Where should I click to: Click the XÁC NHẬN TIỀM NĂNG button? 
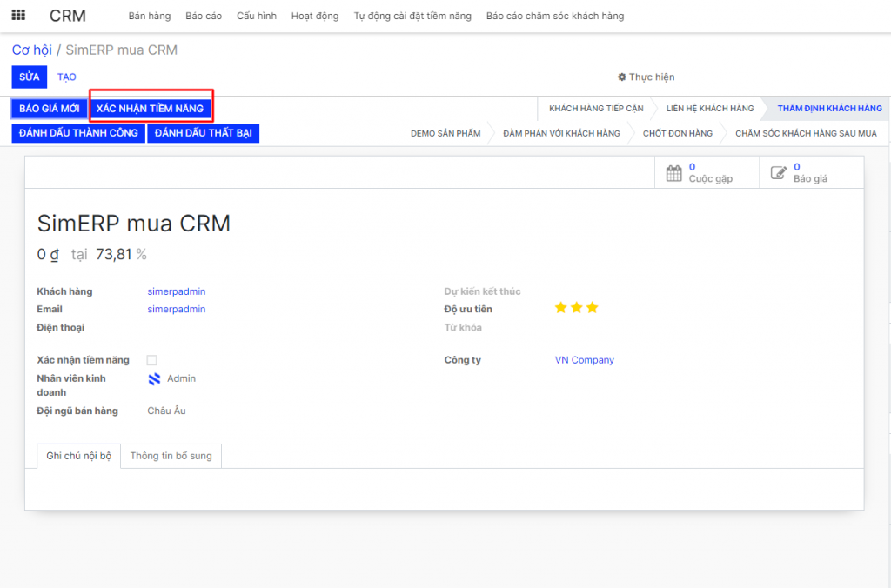point(150,109)
